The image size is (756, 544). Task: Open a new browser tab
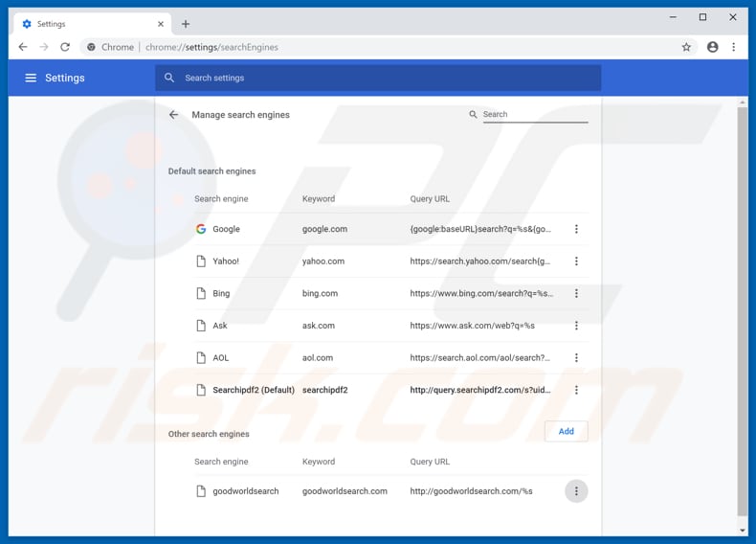coord(186,24)
